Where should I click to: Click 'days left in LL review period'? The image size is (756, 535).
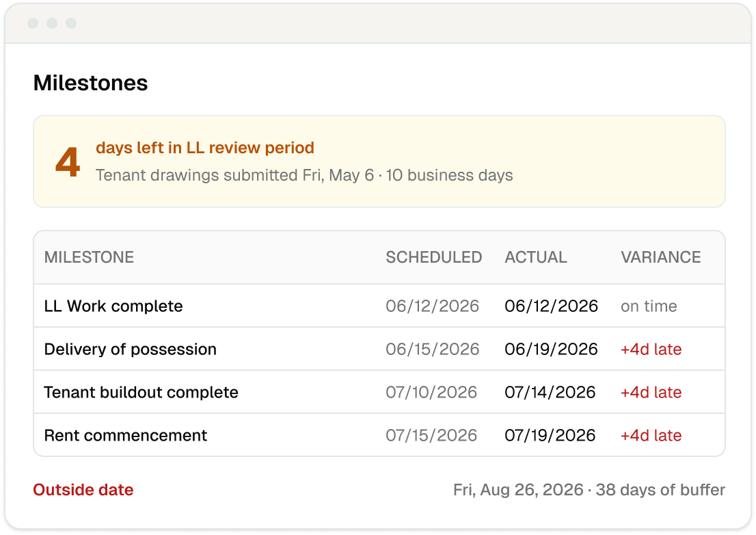pos(205,148)
